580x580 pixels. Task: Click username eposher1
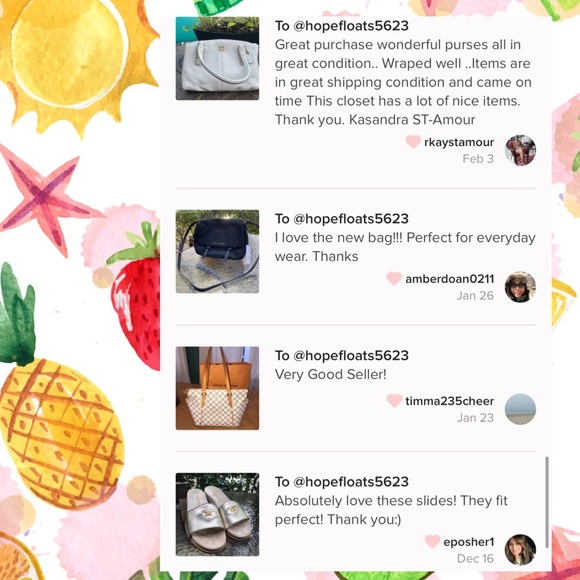[x=469, y=542]
